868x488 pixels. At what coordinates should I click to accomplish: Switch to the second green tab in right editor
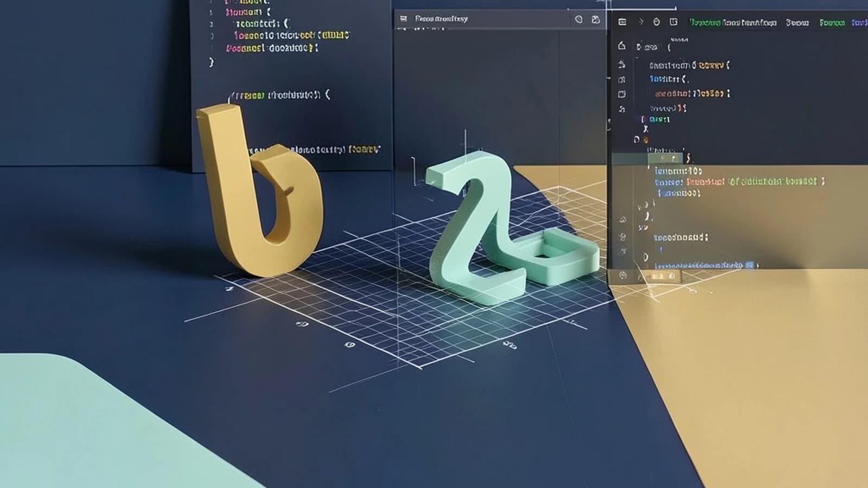[x=832, y=23]
